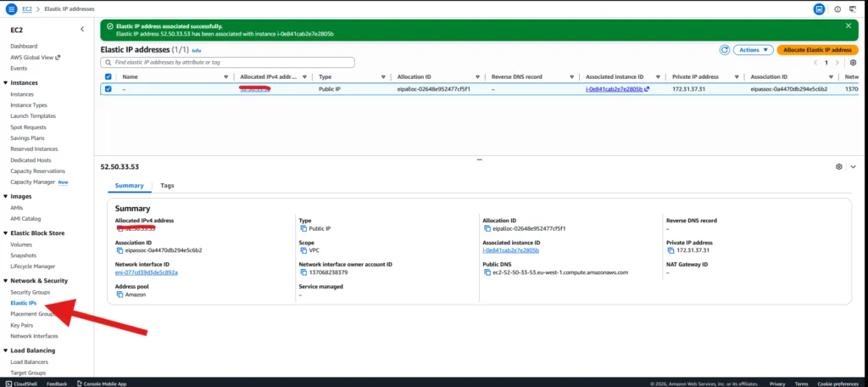
Task: Collapse the Load Balancing section
Action: click(x=6, y=351)
